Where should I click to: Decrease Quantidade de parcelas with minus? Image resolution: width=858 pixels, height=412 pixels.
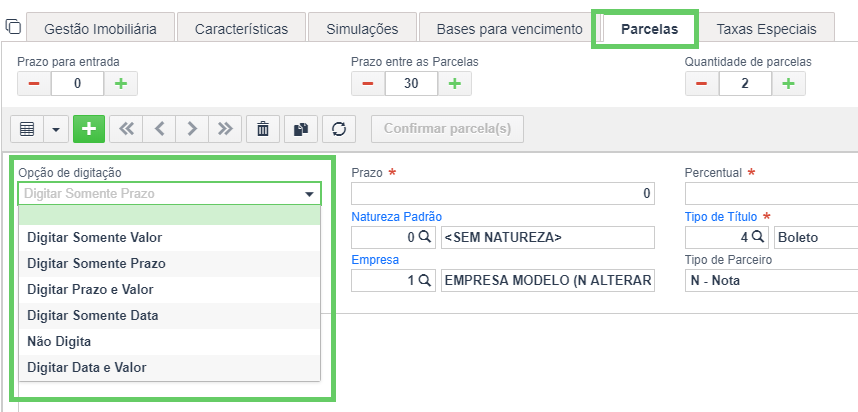click(x=702, y=84)
